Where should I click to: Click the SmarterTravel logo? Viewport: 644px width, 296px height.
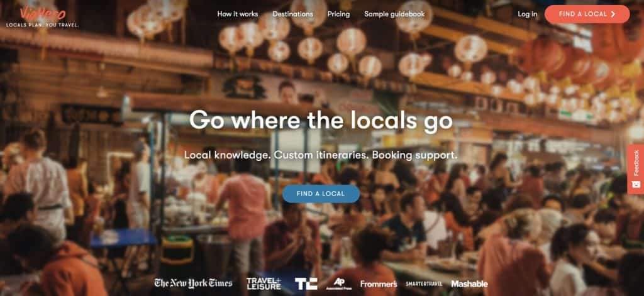click(425, 283)
